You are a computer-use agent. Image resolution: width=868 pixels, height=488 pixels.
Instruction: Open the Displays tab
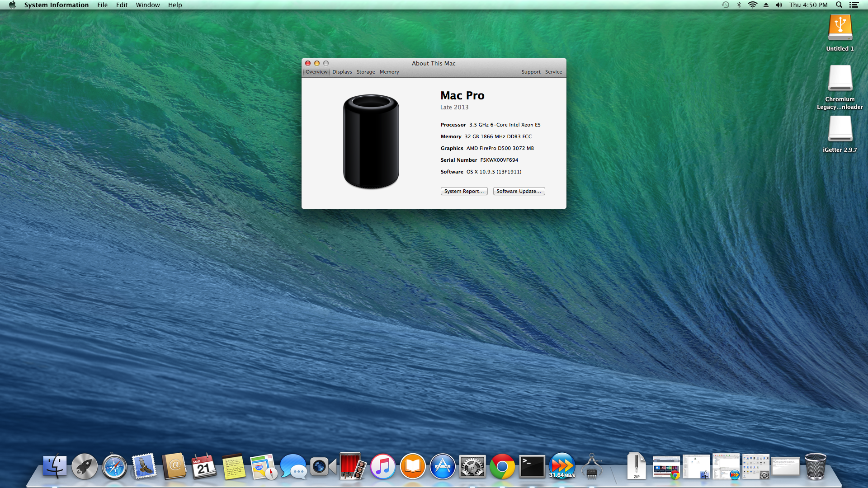[342, 72]
